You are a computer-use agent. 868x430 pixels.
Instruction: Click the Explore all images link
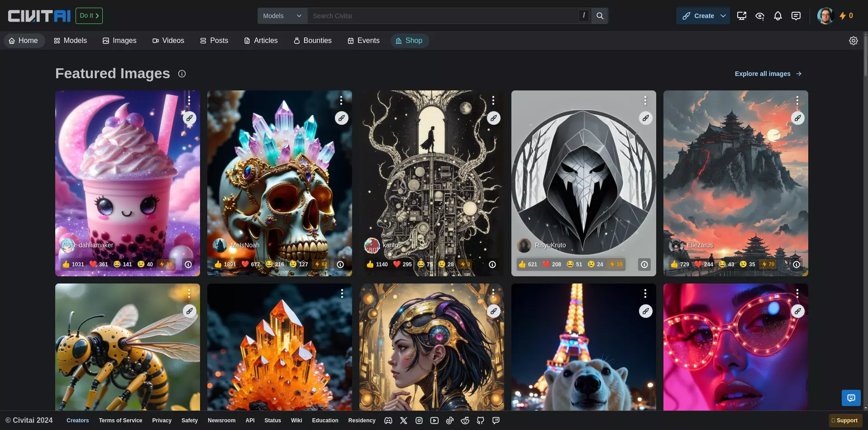point(768,74)
